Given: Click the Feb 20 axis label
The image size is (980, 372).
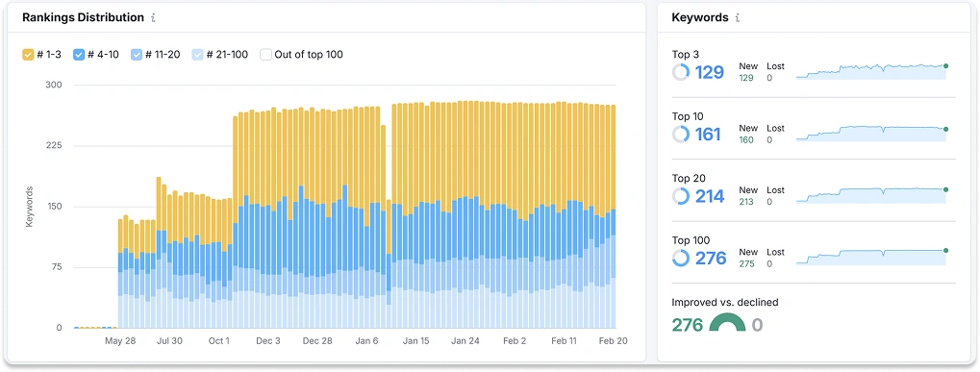Looking at the screenshot, I should coord(614,341).
